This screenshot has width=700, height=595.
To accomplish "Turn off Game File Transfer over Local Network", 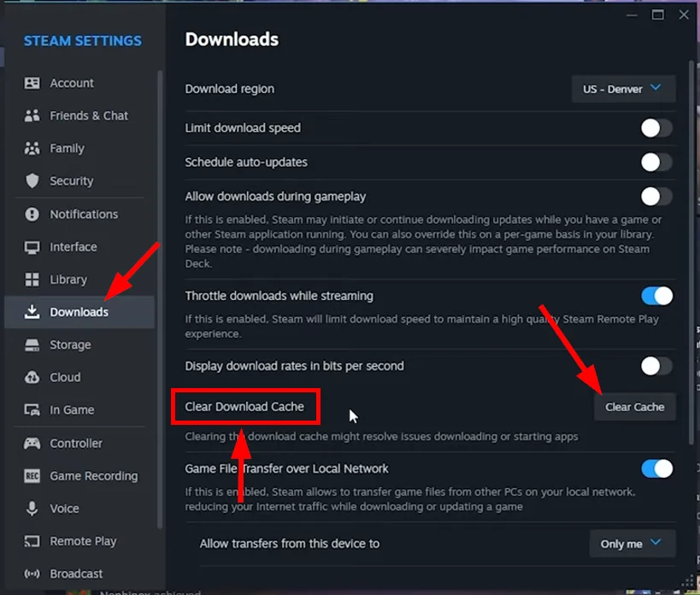I will tap(656, 468).
